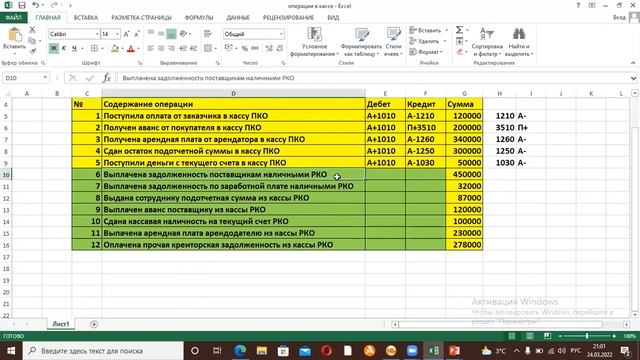Click the Align Right icon
Viewport: 640px width, 360px height.
[x=171, y=49]
